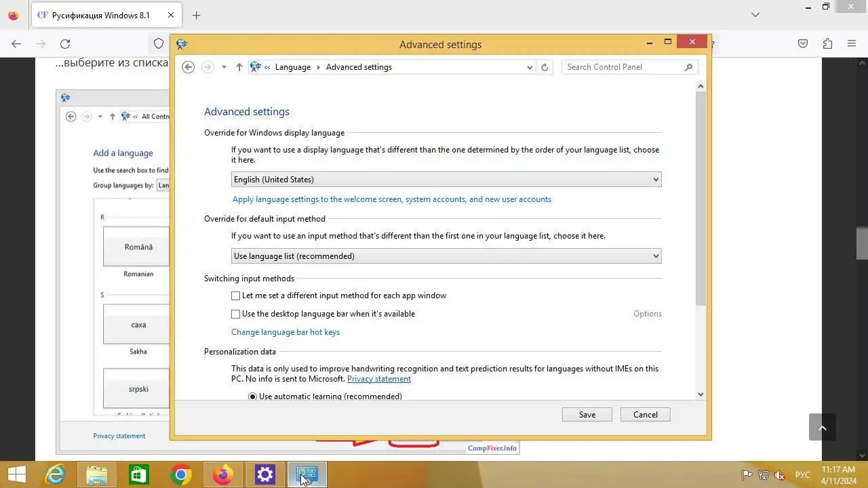
Task: Open the Action Center flag icon
Action: (x=747, y=475)
